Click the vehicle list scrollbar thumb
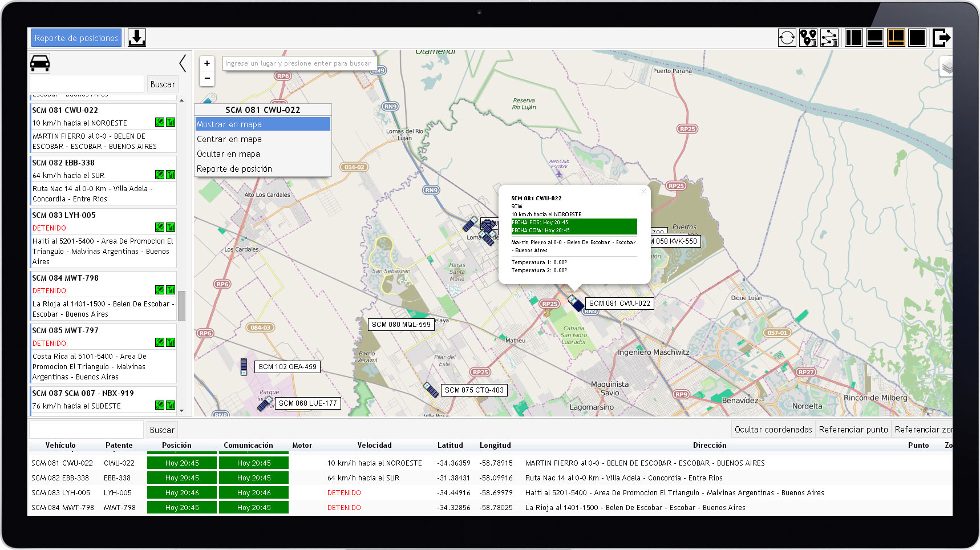 [x=181, y=306]
